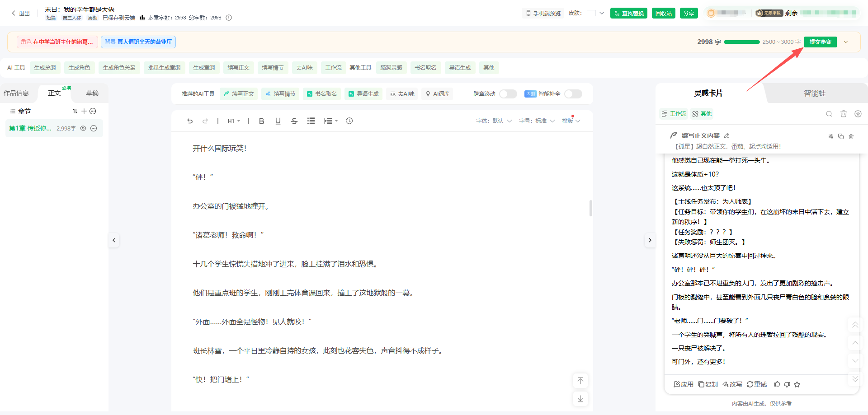Screen dimensions: 868x415
Task: Click the 提交参赛 button
Action: [821, 42]
